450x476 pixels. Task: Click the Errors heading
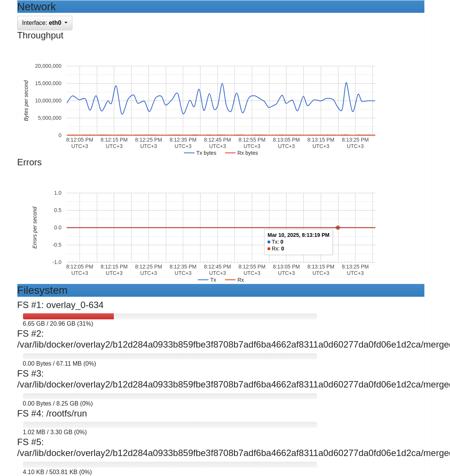(x=29, y=162)
